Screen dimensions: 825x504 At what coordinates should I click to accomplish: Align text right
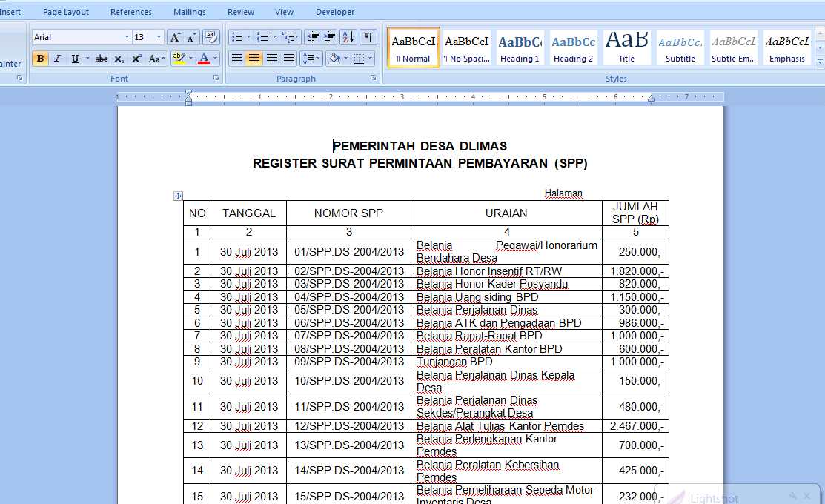click(x=271, y=59)
